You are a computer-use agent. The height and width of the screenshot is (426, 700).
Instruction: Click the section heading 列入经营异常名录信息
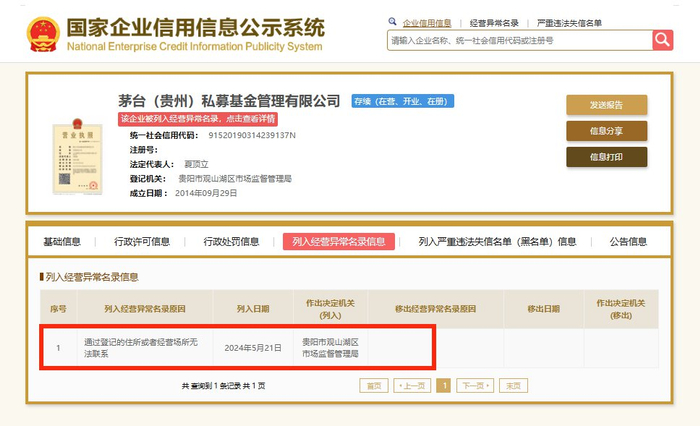point(92,277)
